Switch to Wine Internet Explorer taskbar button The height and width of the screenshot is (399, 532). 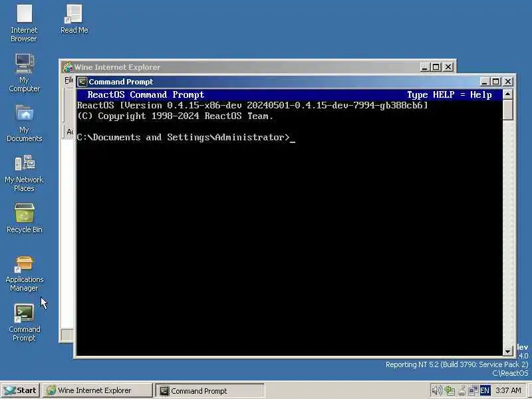(x=97, y=390)
